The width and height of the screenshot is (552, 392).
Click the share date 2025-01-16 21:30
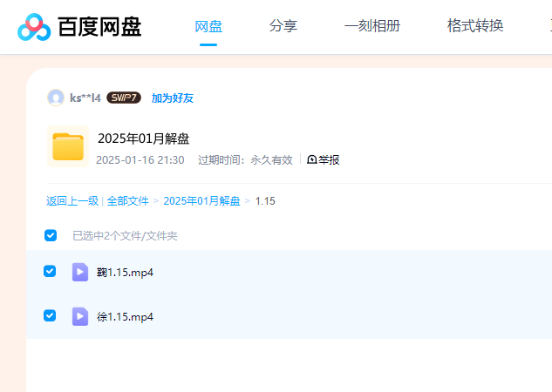tap(140, 160)
